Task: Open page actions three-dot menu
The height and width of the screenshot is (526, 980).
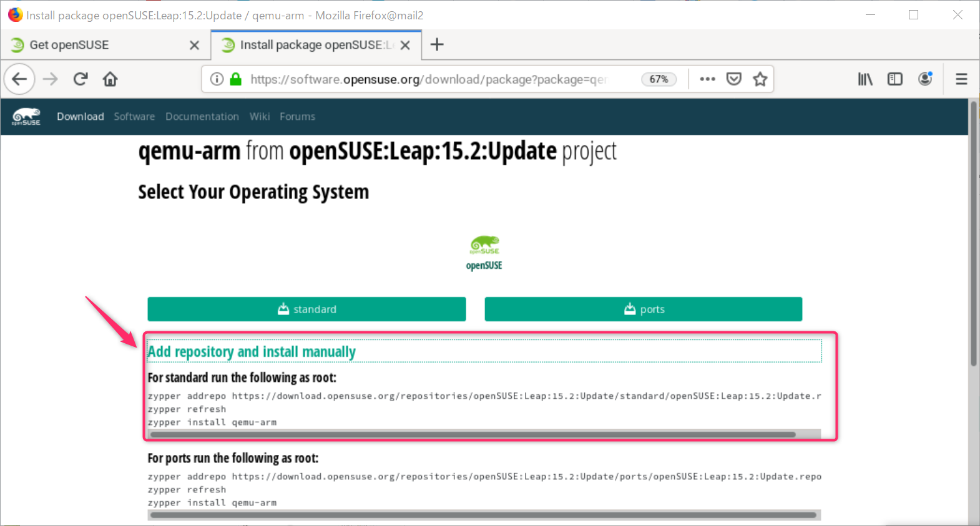Action: point(707,79)
